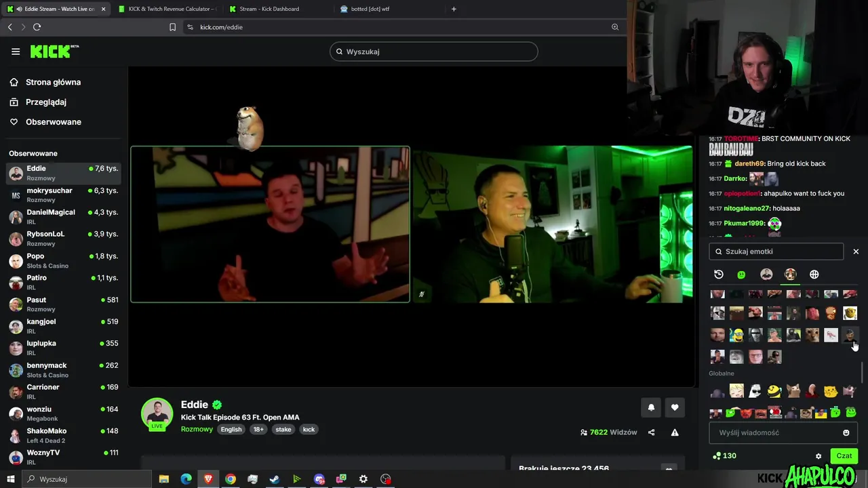Viewport: 868px width, 488px height.
Task: Switch to the third emote tab avatar
Action: click(x=766, y=274)
